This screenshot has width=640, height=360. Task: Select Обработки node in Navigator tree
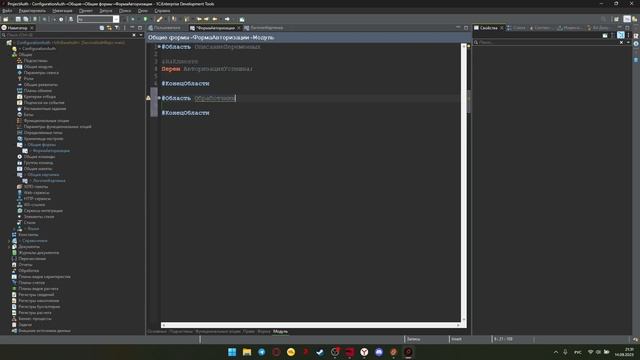(x=29, y=271)
